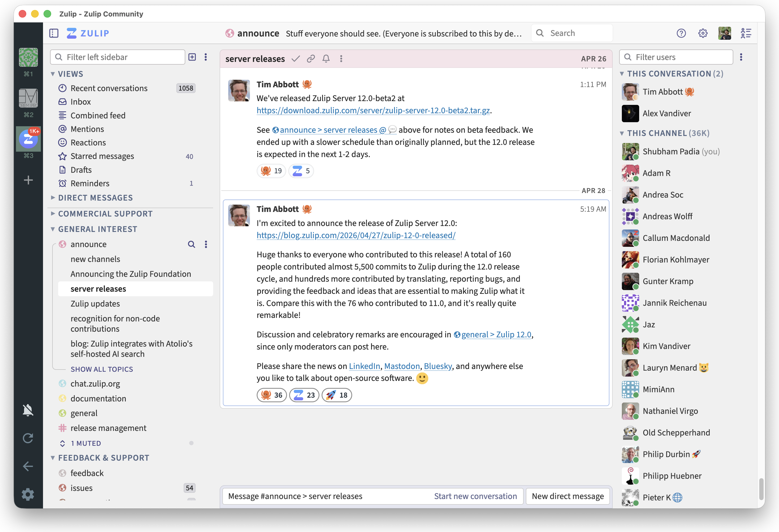The height and width of the screenshot is (532, 779).
Task: Toggle notification bell for server releases topic
Action: click(326, 59)
